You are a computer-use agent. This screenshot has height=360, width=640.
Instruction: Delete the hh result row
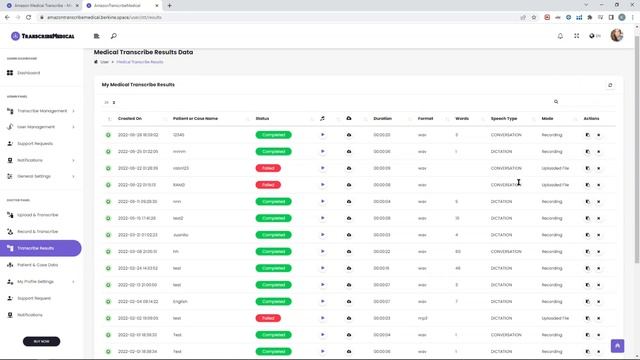(598, 251)
